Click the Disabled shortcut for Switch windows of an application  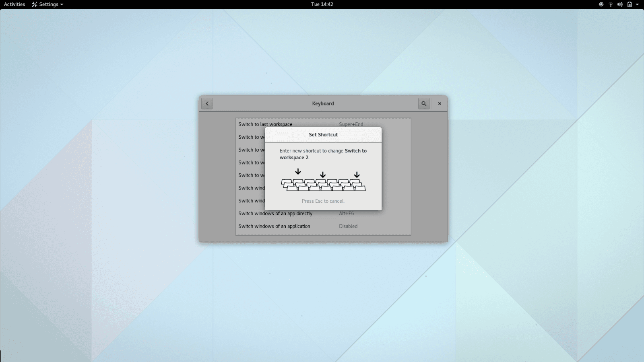tap(348, 226)
